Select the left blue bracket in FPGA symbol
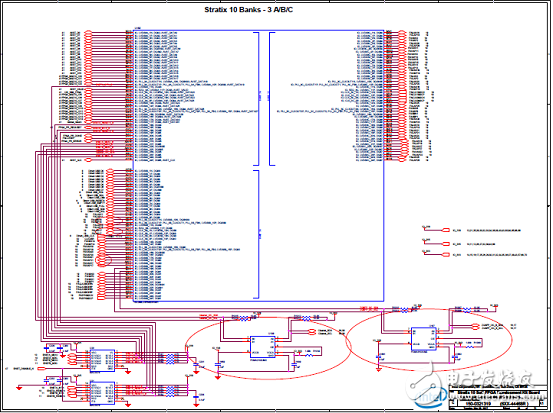This screenshot has width=553, height=413. pyautogui.click(x=256, y=99)
